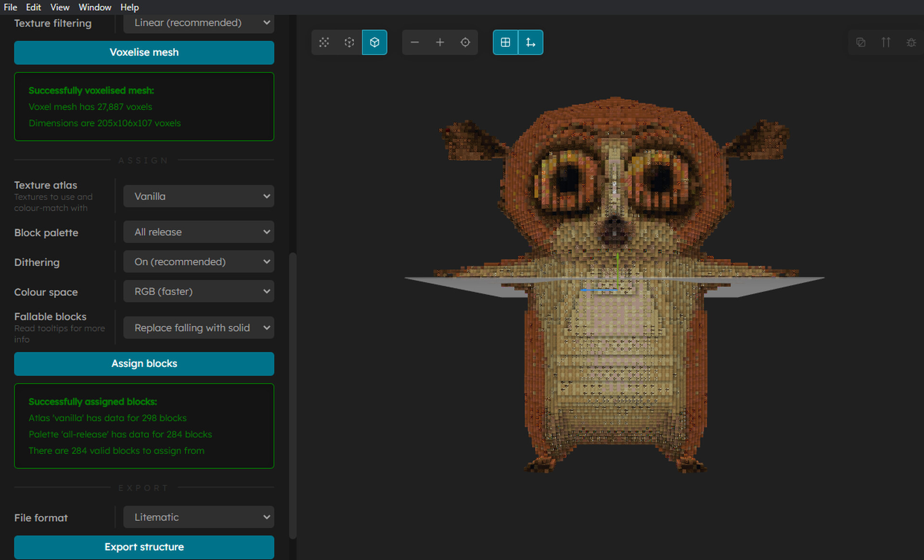
Task: Click Export structure to save the model
Action: 144,547
